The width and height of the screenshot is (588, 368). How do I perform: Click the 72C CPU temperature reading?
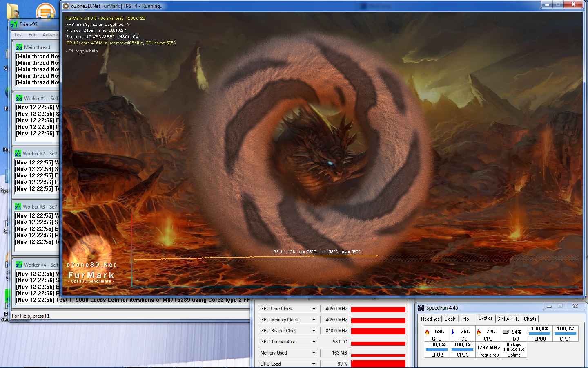pos(491,332)
